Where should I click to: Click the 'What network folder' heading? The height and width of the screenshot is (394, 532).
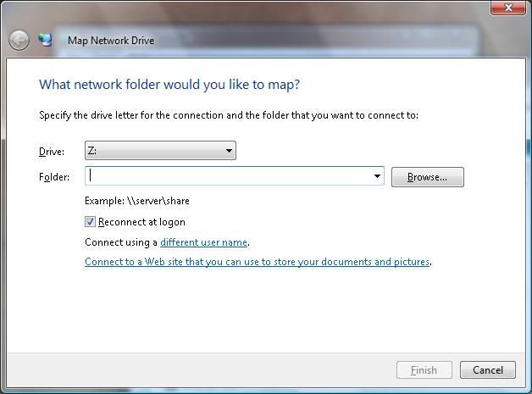tap(169, 85)
